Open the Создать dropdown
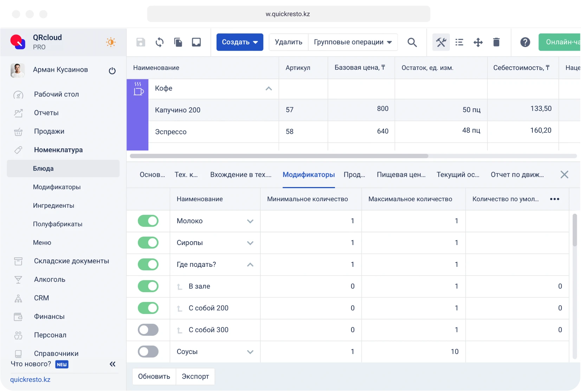Image resolution: width=581 pixels, height=392 pixels. [240, 42]
